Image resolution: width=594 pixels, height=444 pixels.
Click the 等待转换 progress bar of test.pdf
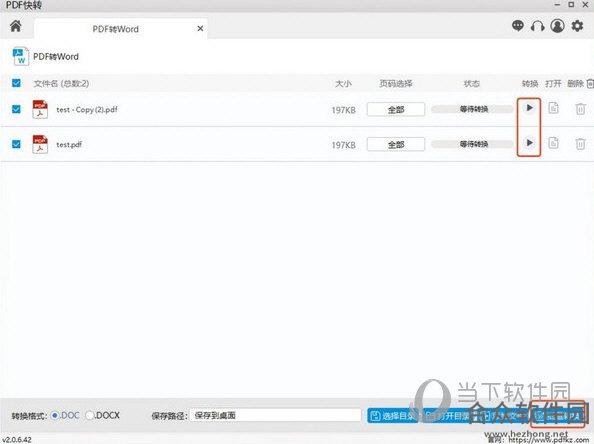(x=472, y=144)
